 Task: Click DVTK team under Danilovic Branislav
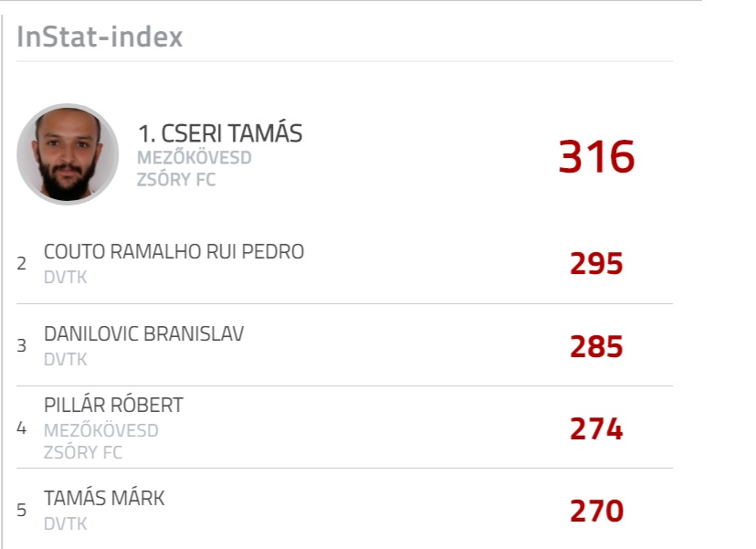coord(66,359)
